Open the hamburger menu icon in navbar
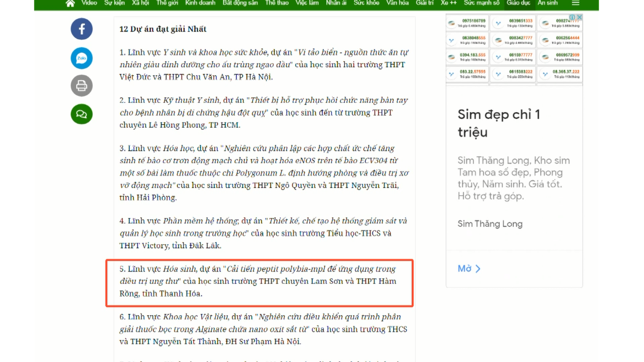The image size is (644, 362). (x=576, y=3)
